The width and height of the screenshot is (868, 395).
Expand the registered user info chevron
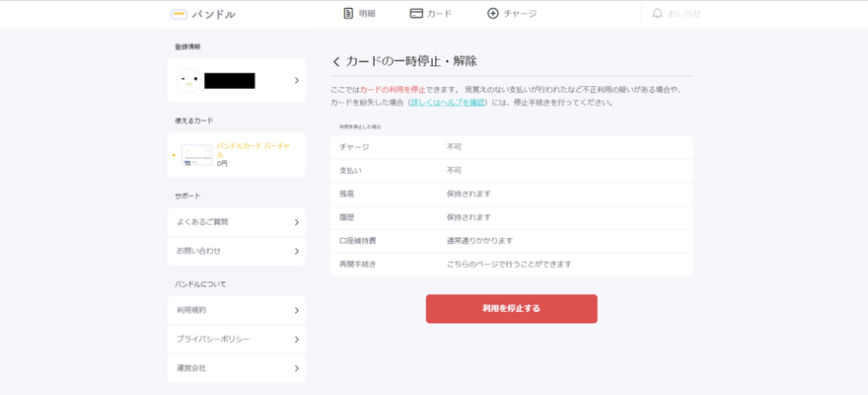pos(297,80)
